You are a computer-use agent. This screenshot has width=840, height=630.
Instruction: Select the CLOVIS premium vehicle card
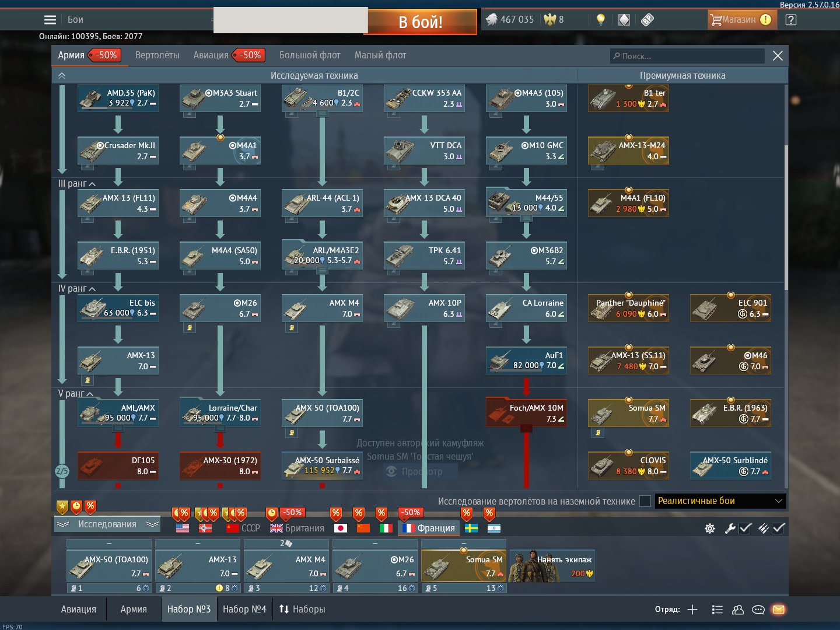628,466
